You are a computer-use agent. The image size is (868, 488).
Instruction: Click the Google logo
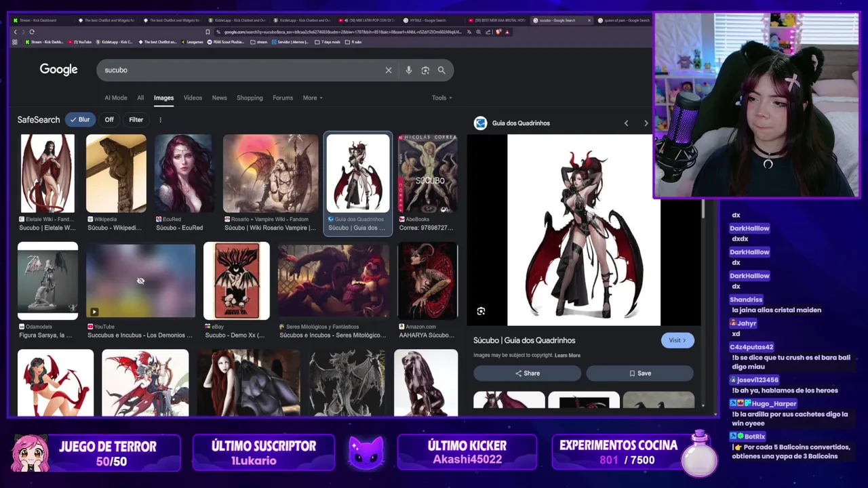[x=58, y=70]
